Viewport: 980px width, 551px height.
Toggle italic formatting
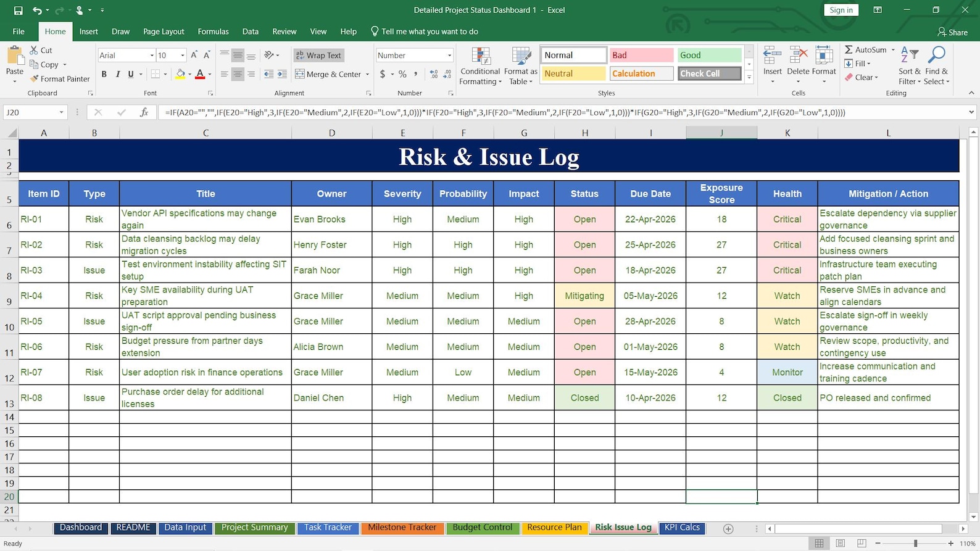[x=117, y=74]
